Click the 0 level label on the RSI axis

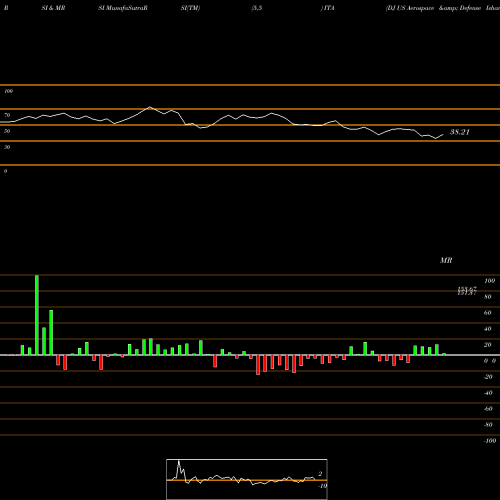[x=5, y=171]
